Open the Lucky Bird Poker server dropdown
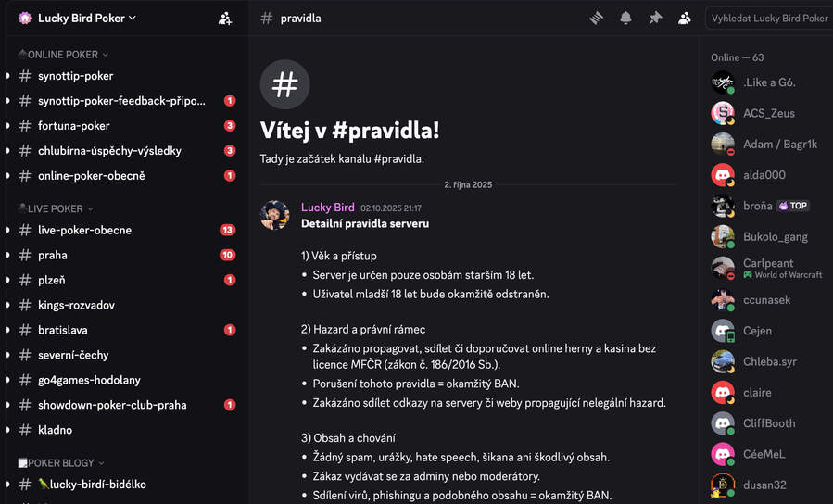The width and height of the screenshot is (833, 504). (87, 18)
